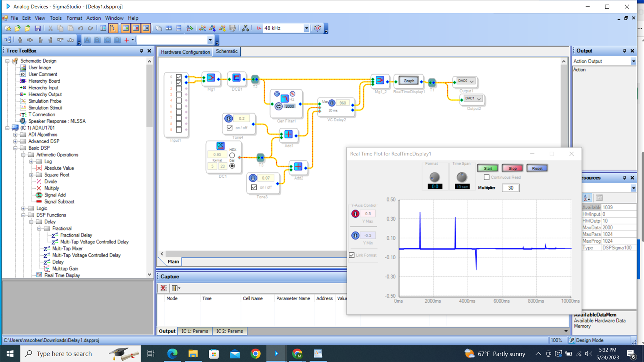Open Chrome from the Windows taskbar
The image size is (644, 362).
[x=255, y=354]
